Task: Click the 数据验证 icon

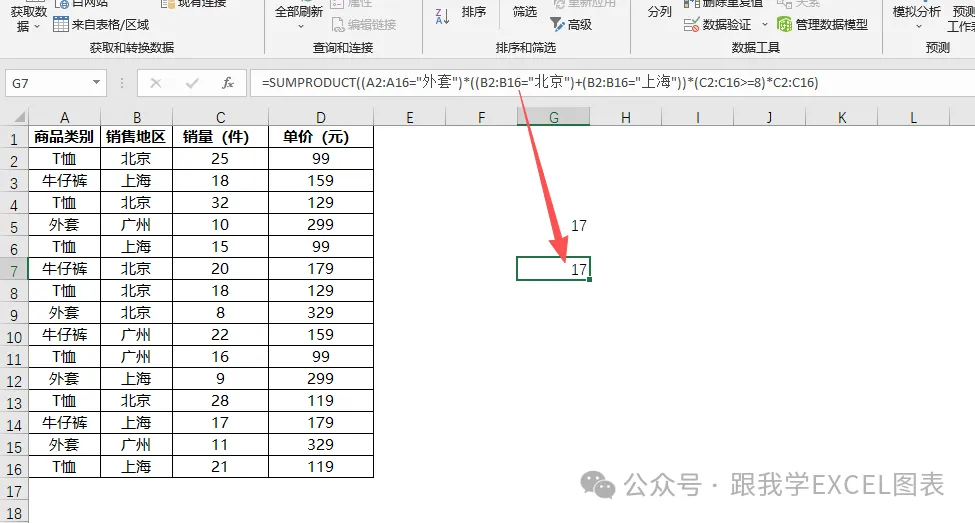Action: tap(691, 24)
